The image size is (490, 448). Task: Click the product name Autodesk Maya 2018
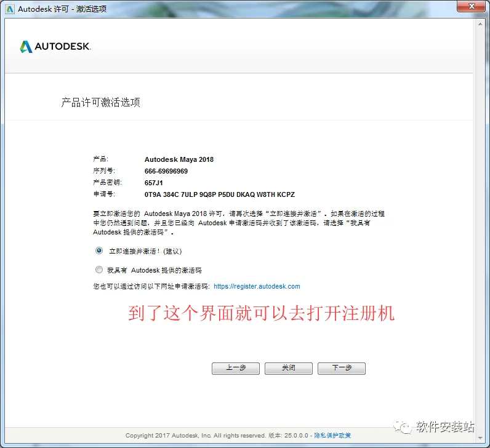coord(179,159)
